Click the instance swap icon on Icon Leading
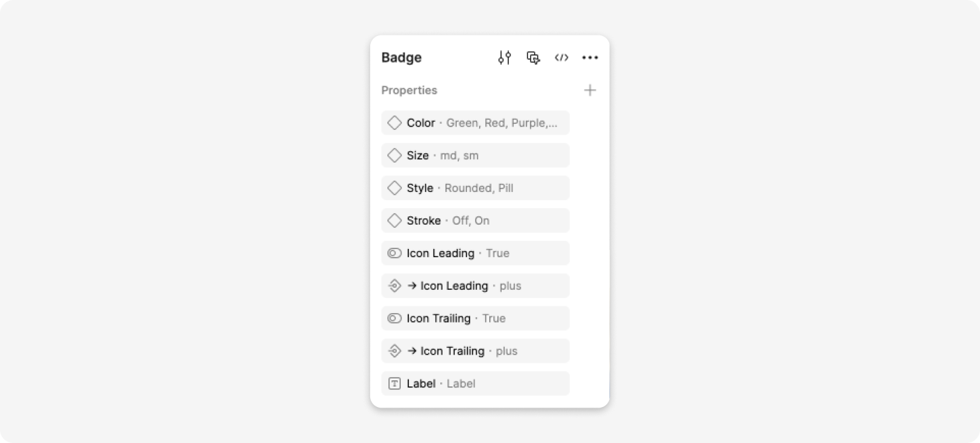The width and height of the screenshot is (980, 443). click(x=395, y=286)
